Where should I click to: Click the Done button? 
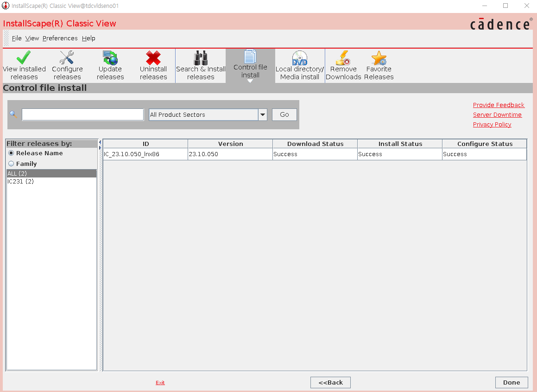tap(512, 382)
